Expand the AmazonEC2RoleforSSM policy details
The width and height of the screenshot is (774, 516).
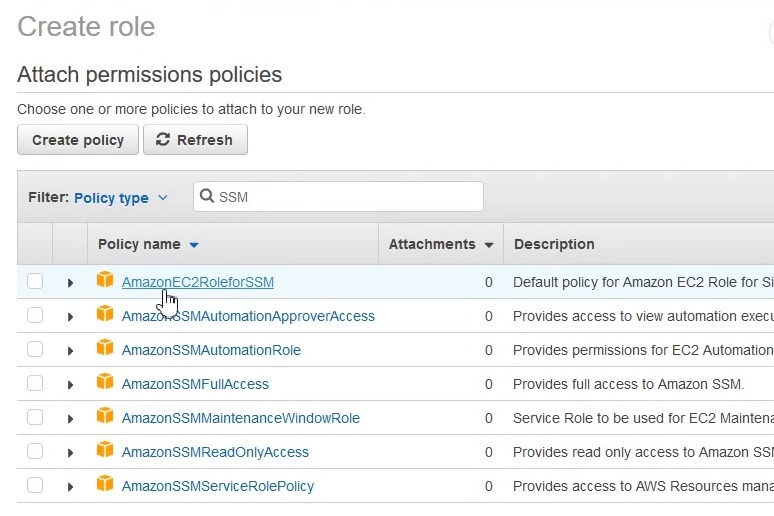pos(70,283)
